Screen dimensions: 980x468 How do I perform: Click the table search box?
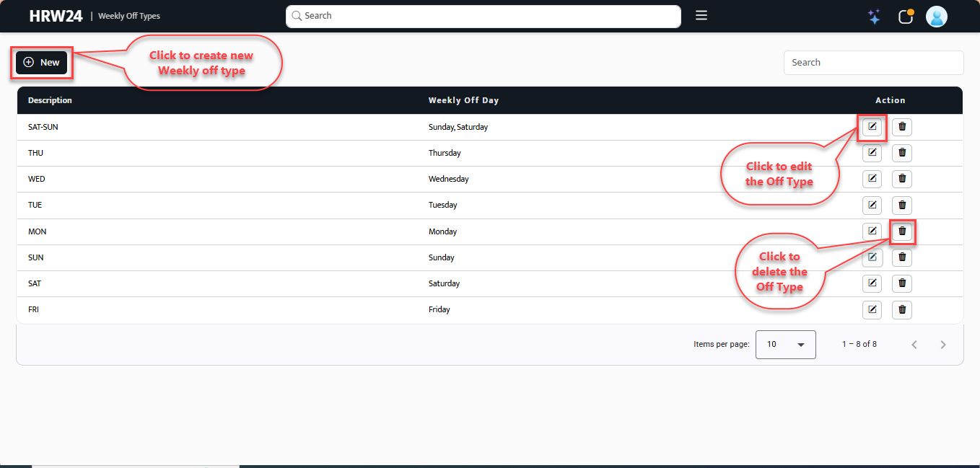873,63
